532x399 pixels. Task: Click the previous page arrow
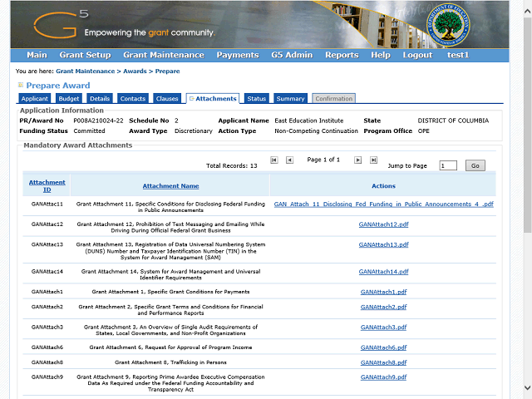click(289, 160)
